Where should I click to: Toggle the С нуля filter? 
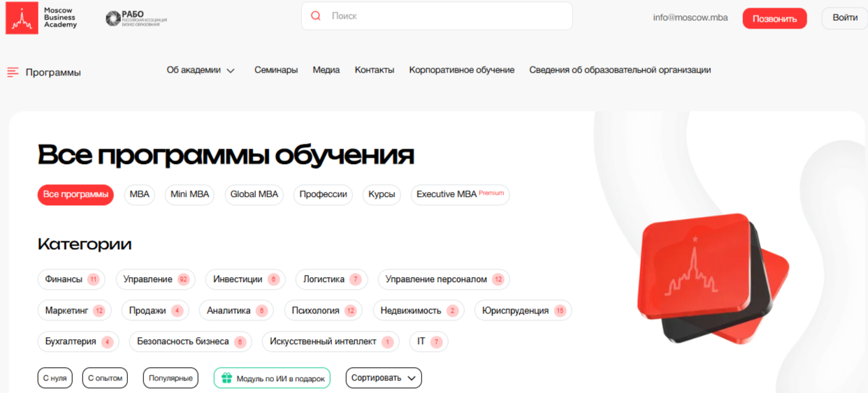[x=55, y=378]
